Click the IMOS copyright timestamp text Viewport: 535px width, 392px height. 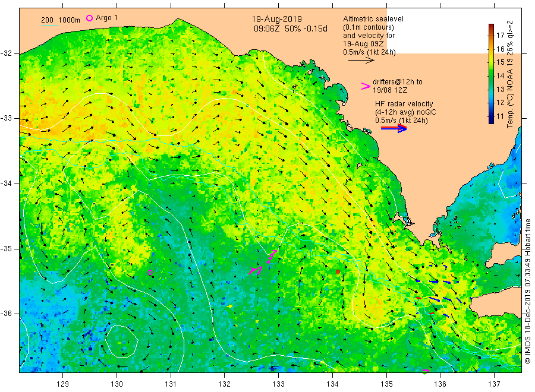pos(528,291)
